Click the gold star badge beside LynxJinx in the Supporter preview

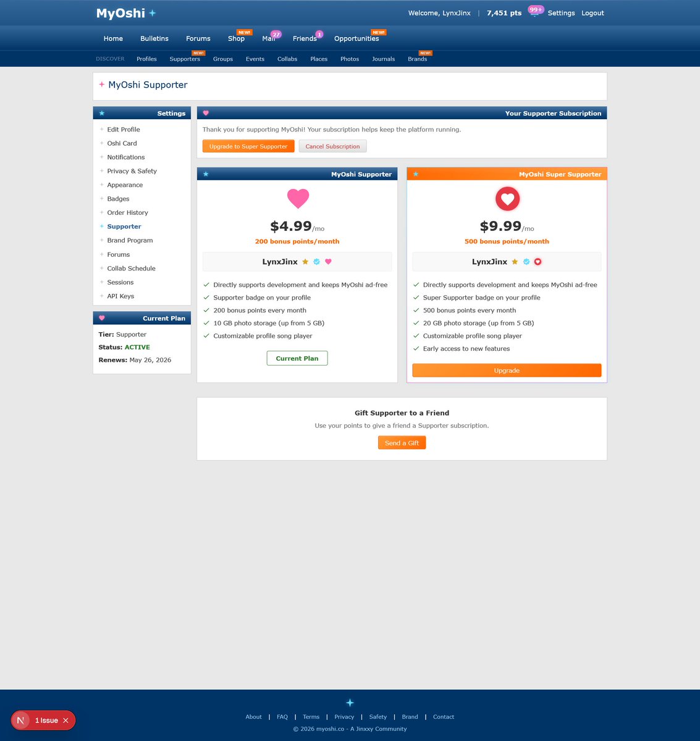click(x=305, y=262)
